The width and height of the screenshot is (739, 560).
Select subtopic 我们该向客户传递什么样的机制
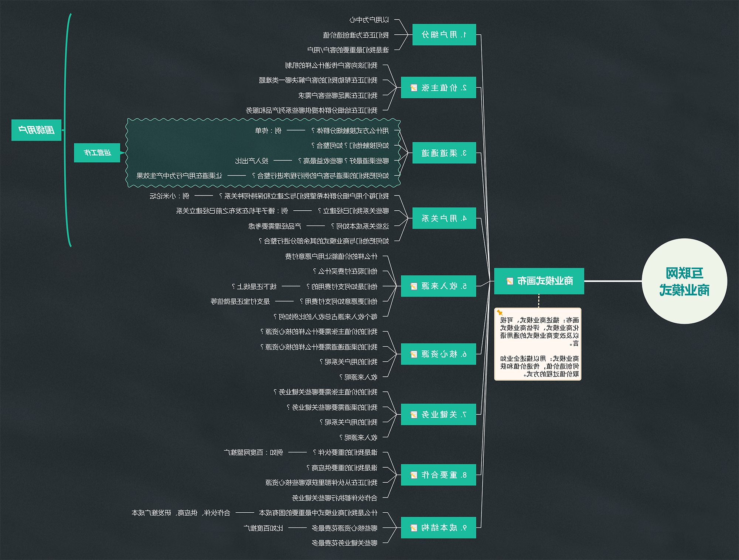[331, 65]
